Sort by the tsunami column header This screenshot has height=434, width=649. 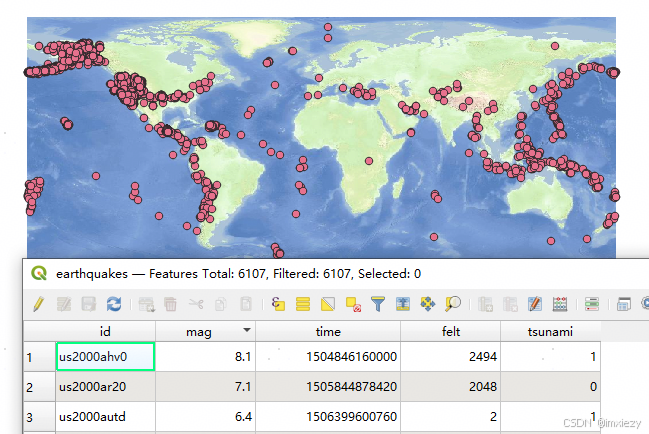click(x=550, y=331)
